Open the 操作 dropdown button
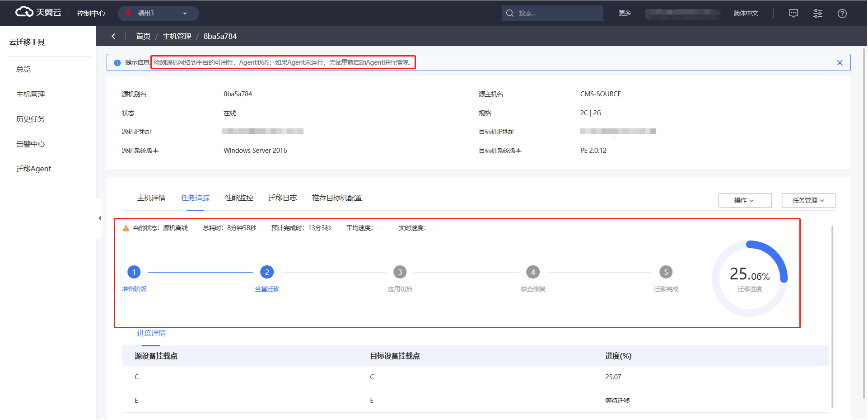The height and width of the screenshot is (420, 868). [x=745, y=200]
